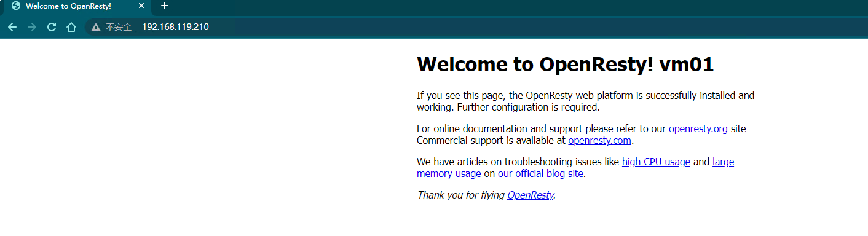Click the 不安全 security label
This screenshot has width=868, height=236.
(x=119, y=27)
